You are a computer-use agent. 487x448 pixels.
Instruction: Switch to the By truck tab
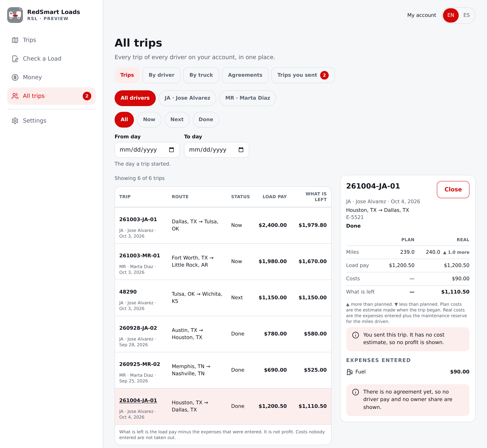201,75
